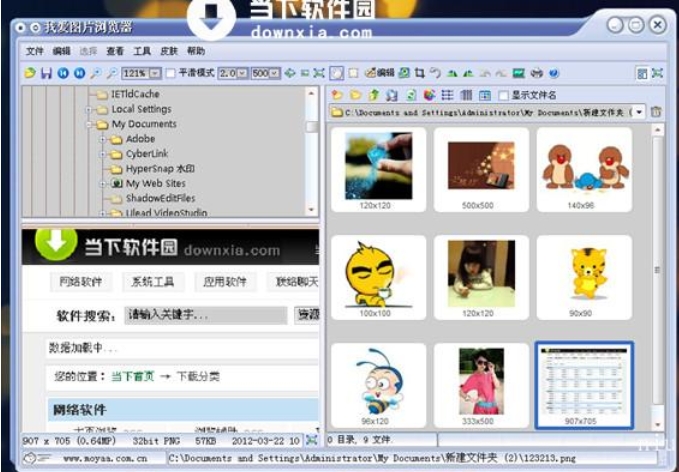Select the hand pan tool
Viewport: 679px width, 472px height.
tap(336, 73)
